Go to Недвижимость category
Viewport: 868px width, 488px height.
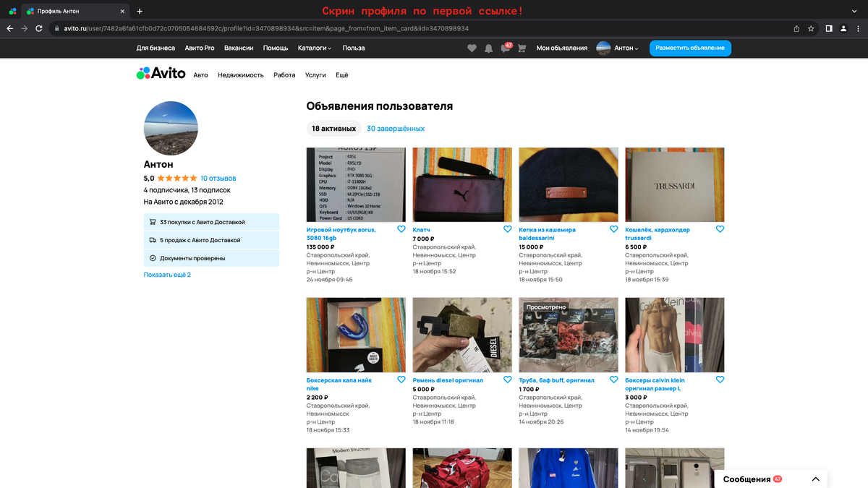(x=241, y=74)
